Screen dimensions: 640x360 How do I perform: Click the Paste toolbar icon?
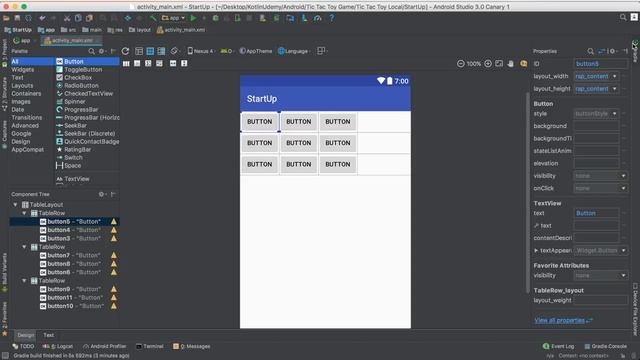89,18
